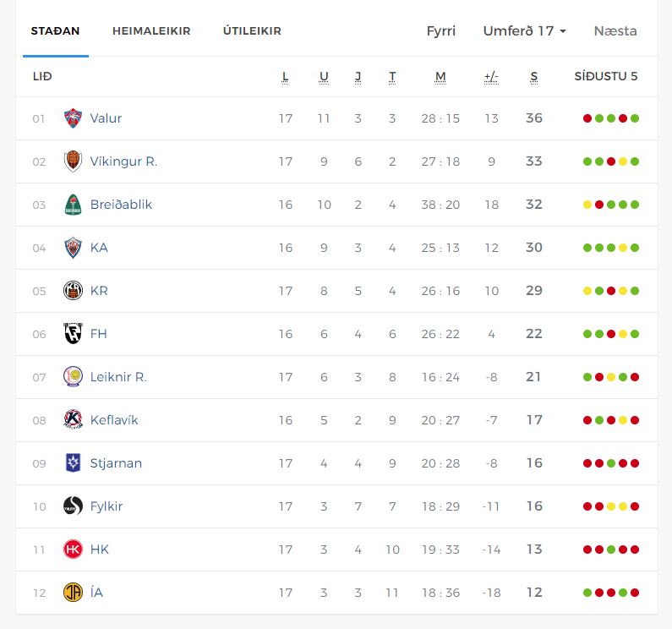Open the Leiknir R. team link
Image resolution: width=672 pixels, height=629 pixels.
[118, 377]
